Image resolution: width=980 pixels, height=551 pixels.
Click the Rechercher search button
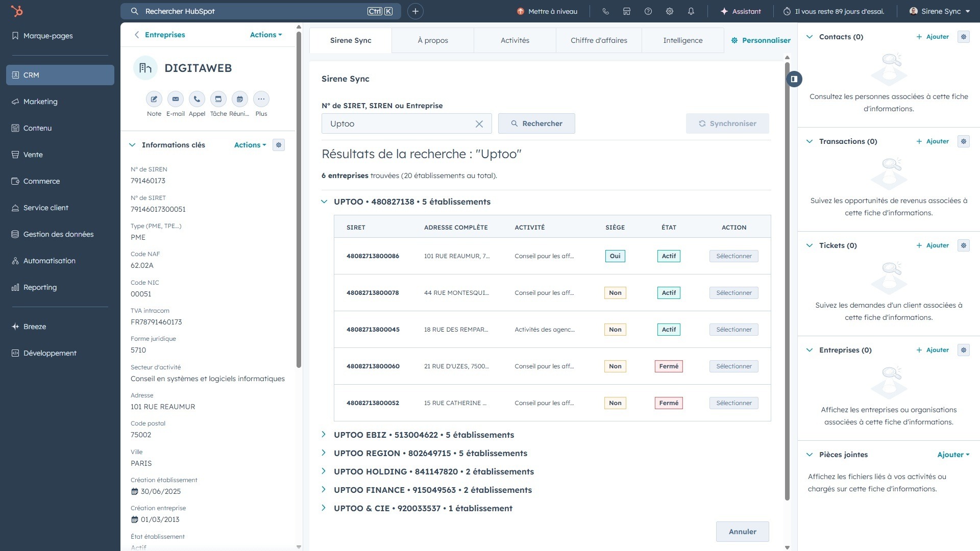536,123
